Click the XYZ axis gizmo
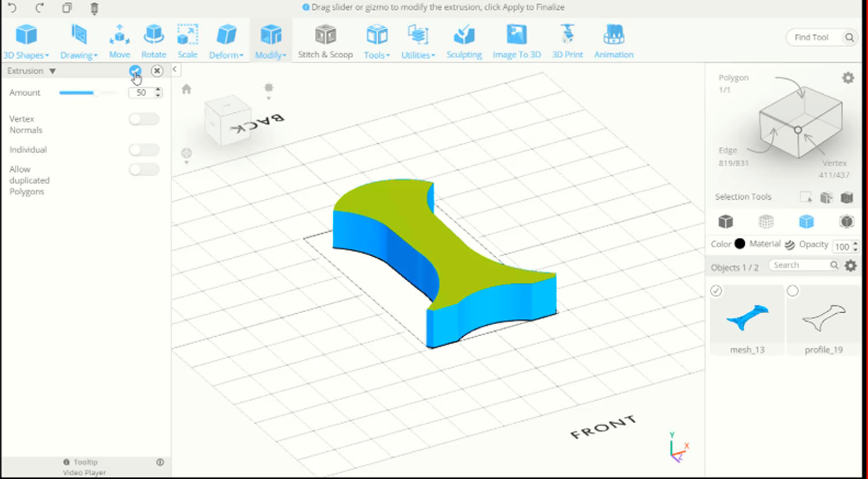The height and width of the screenshot is (479, 868). tap(679, 447)
